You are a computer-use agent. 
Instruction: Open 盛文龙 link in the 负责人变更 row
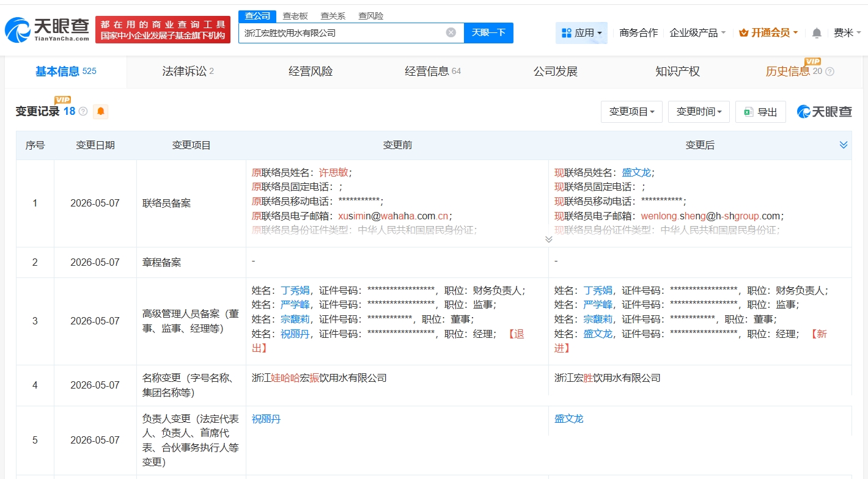tap(569, 419)
